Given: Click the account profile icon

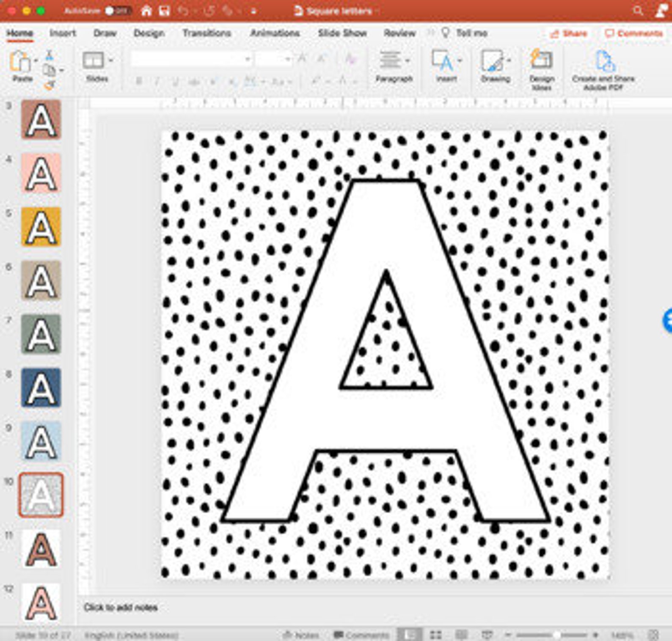Looking at the screenshot, I should (x=661, y=11).
